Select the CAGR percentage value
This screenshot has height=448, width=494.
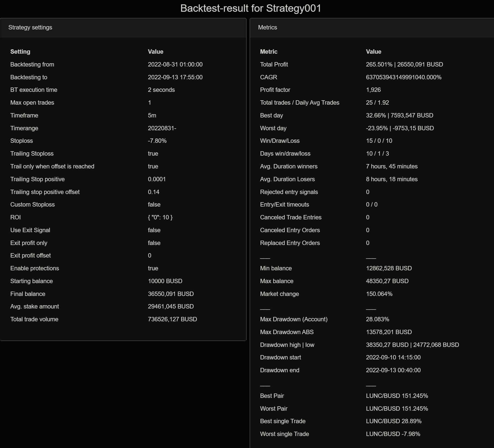tap(404, 77)
